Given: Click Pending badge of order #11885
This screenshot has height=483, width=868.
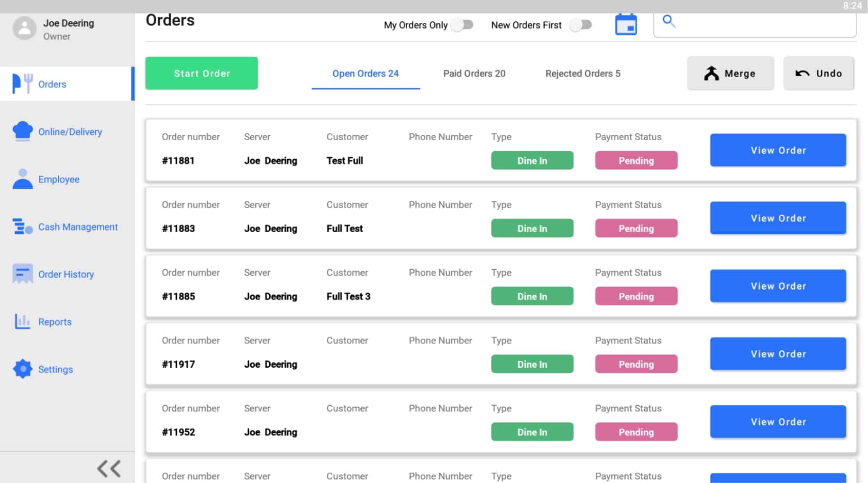Looking at the screenshot, I should (x=636, y=296).
